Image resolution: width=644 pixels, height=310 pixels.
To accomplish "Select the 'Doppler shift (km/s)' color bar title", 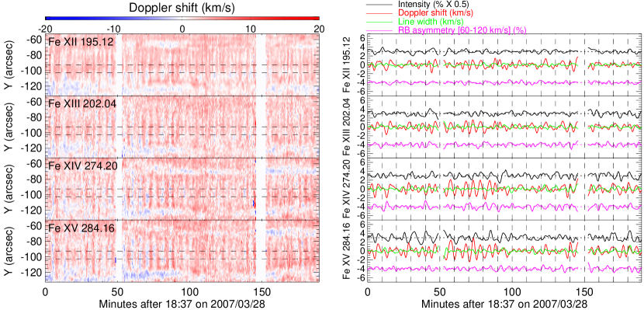I will (182, 7).
